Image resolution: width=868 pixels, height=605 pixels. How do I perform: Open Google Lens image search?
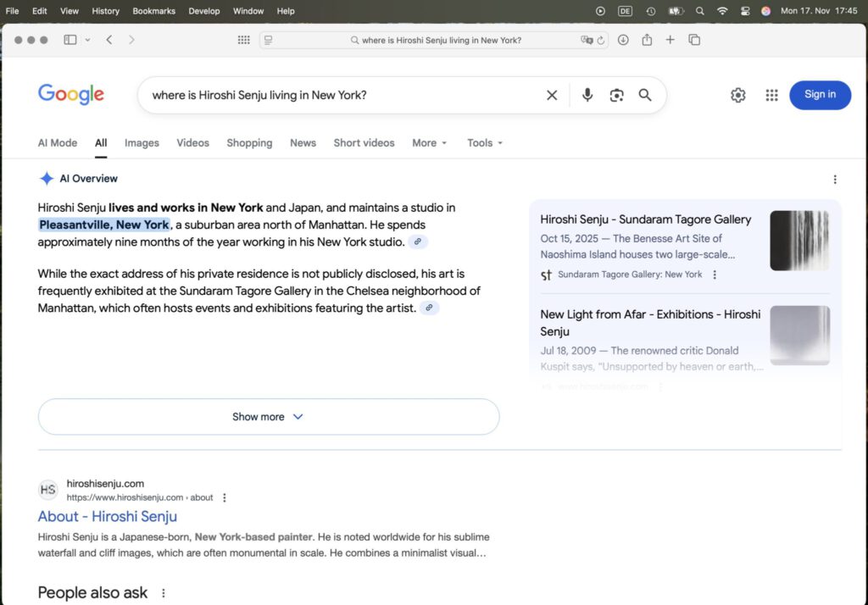click(616, 95)
